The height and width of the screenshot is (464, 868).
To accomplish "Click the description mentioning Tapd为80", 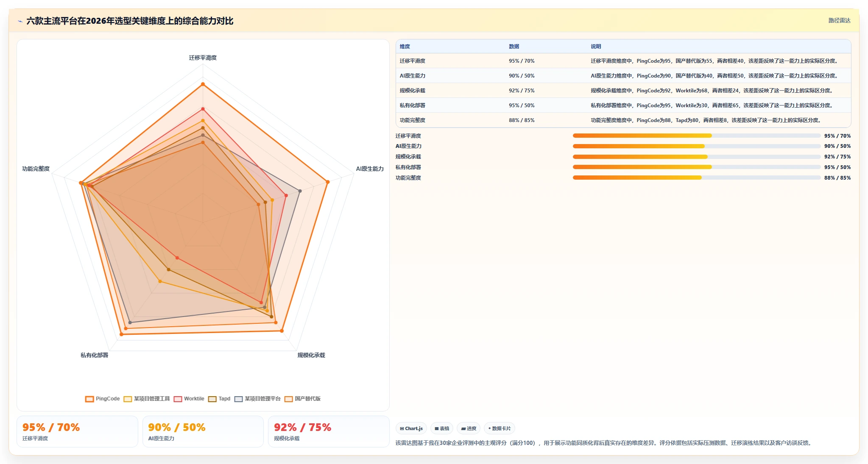I will [707, 120].
